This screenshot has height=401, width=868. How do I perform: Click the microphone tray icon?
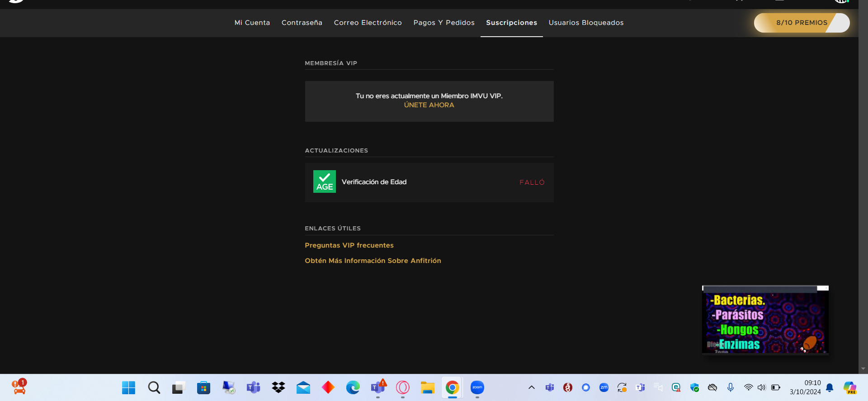pos(731,387)
